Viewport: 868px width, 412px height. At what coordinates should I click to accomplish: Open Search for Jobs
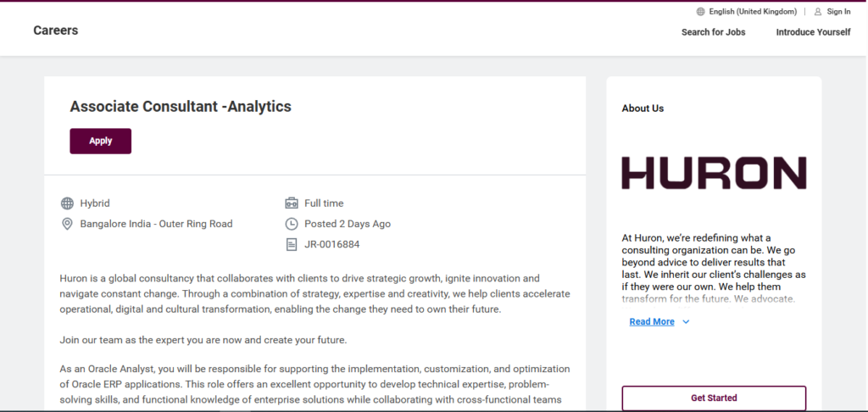713,32
